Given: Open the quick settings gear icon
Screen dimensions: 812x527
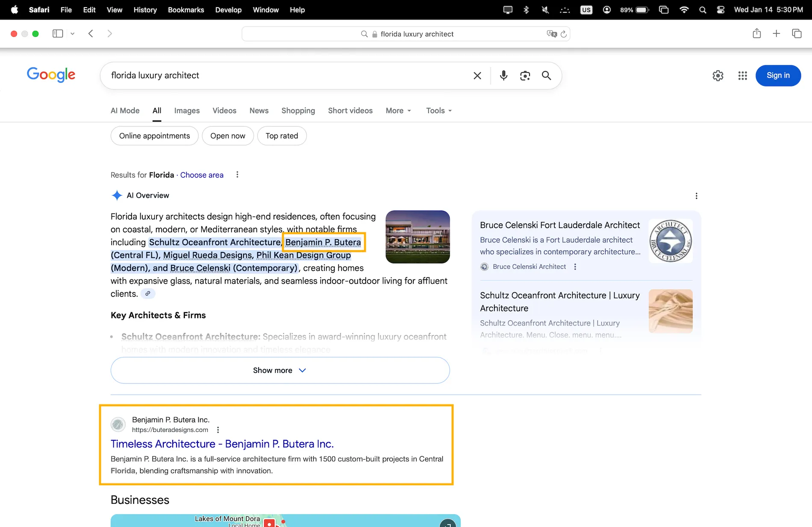Looking at the screenshot, I should point(718,76).
